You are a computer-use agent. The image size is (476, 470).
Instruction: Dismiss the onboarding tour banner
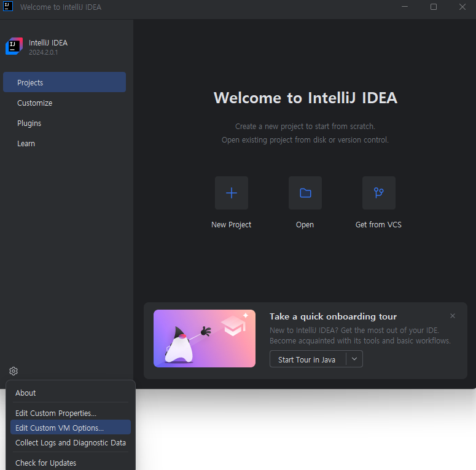(x=453, y=316)
